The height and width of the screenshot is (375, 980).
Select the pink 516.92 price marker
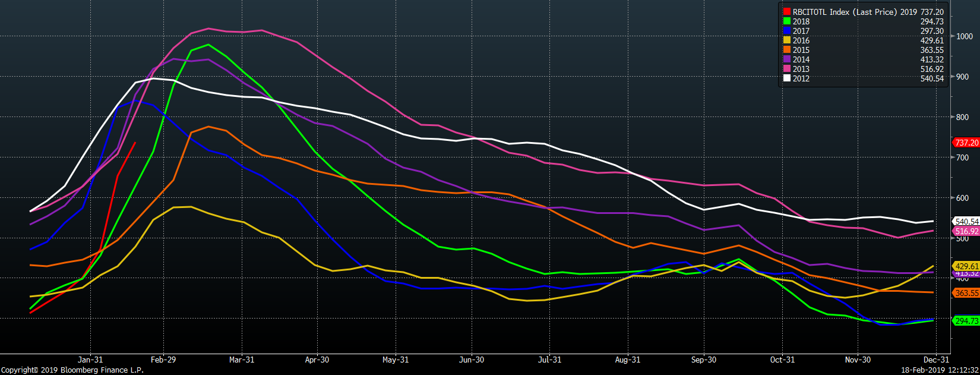[x=966, y=231]
